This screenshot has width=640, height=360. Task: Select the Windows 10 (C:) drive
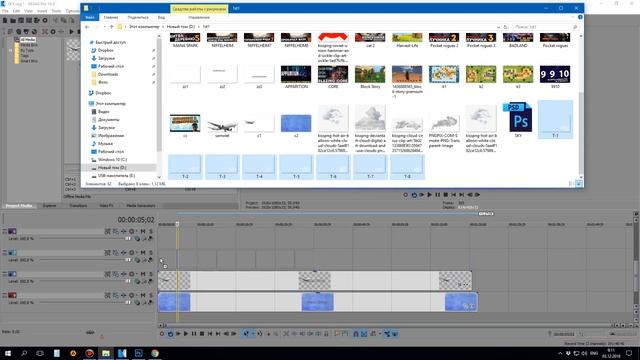pyautogui.click(x=112, y=160)
